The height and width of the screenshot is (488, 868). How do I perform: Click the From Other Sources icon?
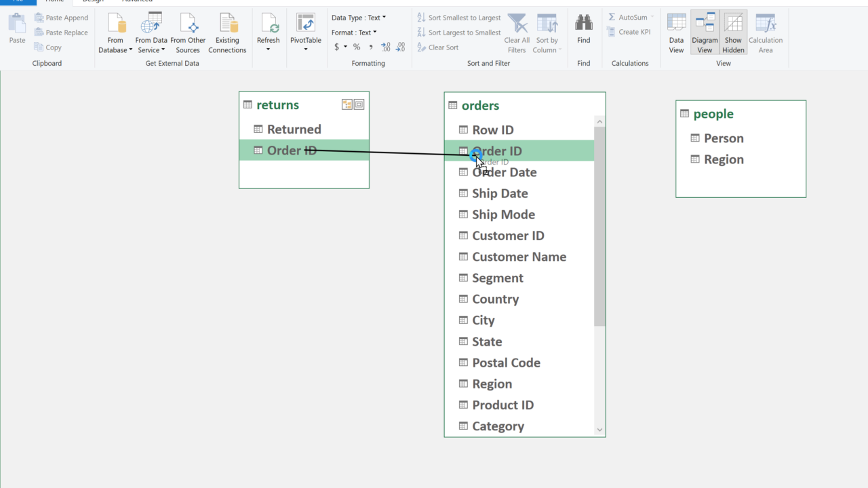(188, 25)
